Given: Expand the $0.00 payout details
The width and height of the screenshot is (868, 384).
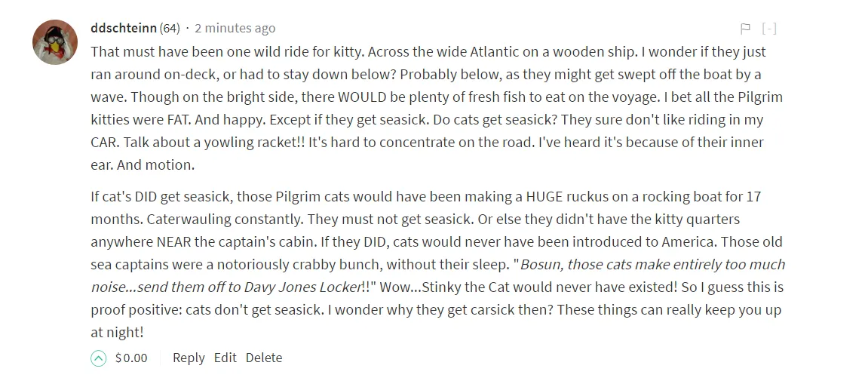Looking at the screenshot, I should (x=131, y=358).
